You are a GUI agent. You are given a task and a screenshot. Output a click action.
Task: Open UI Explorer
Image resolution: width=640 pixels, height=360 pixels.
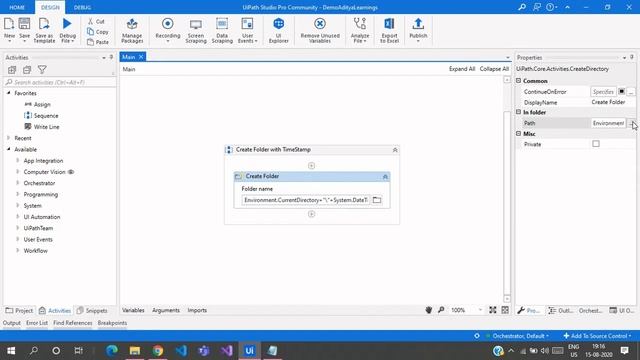tap(279, 30)
